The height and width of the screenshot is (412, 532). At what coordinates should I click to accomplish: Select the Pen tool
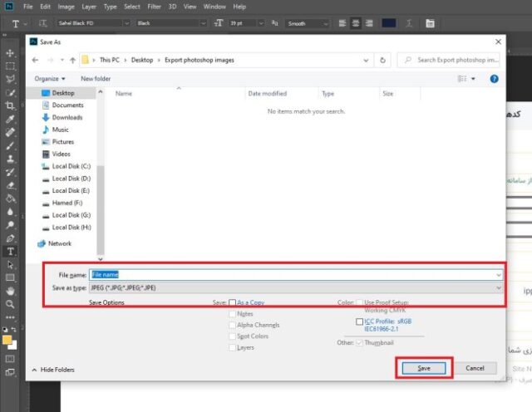10,238
